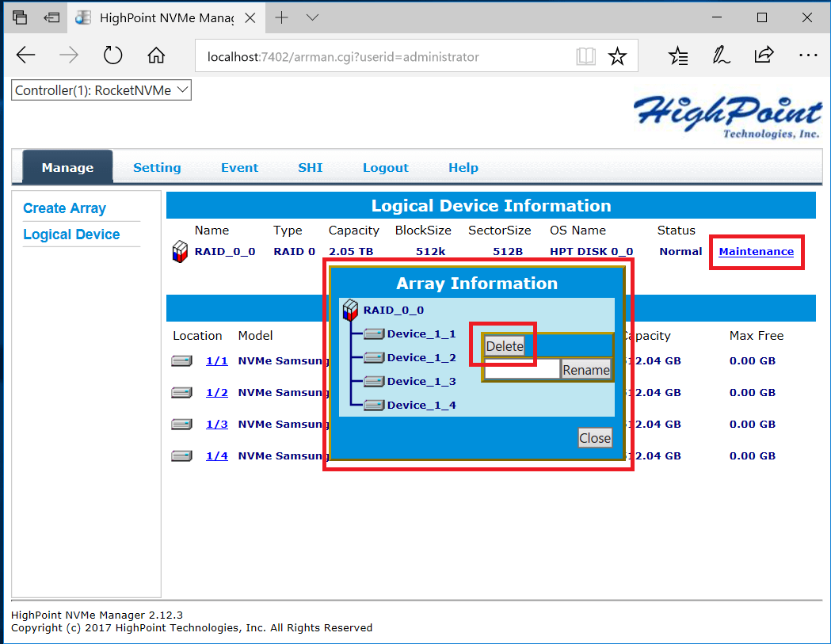Screen dimensions: 831x644
Task: Select RAID_0_0 label in Array Information tree
Action: 394,310
